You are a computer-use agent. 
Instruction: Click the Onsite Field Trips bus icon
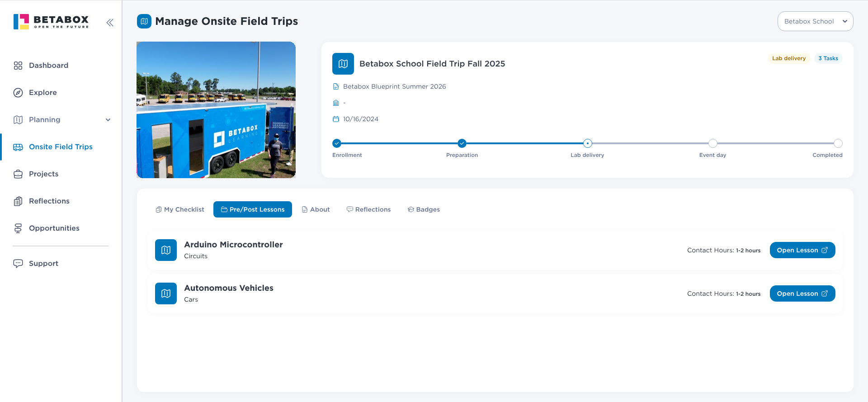tap(18, 147)
